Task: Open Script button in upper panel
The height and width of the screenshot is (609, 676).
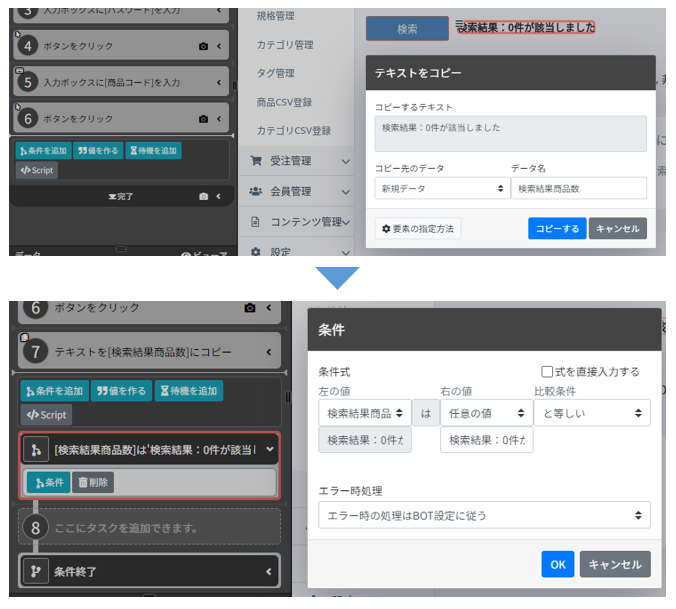Action: 37,170
